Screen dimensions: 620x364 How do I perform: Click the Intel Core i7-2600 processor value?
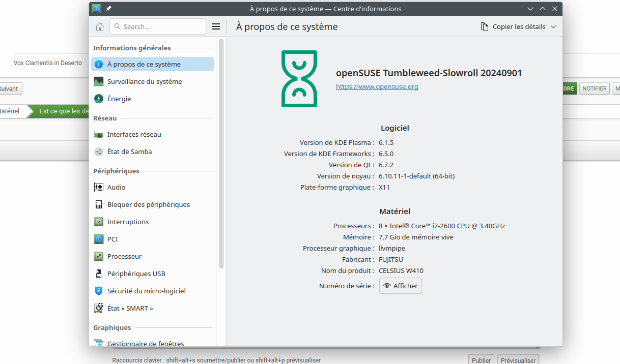[x=442, y=226]
